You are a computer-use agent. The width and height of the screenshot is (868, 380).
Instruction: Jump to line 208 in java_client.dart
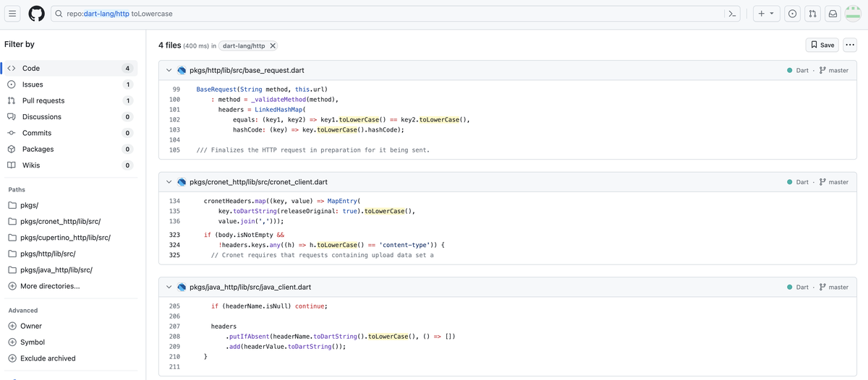point(174,337)
